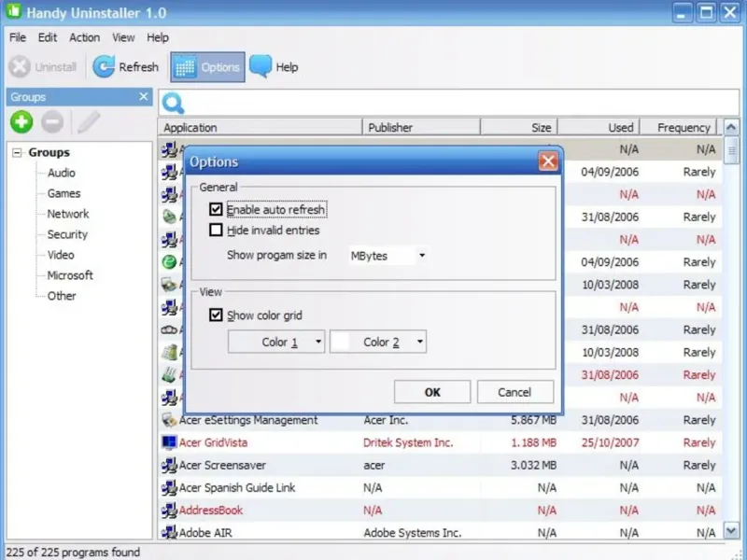Select the Video group
Viewport: 747px width, 560px height.
click(61, 255)
